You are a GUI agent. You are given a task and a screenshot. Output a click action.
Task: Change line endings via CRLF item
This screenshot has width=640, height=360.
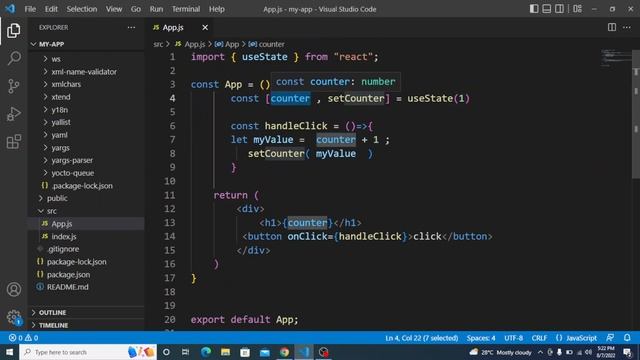pos(539,338)
